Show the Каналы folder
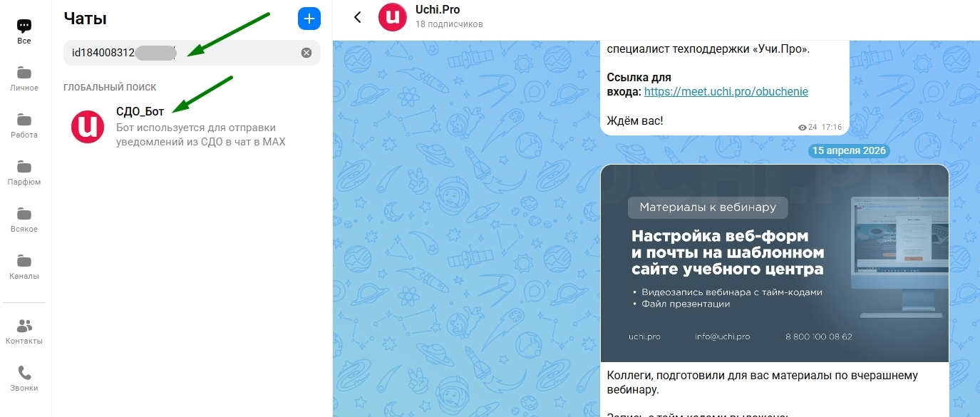The width and height of the screenshot is (980, 417). tap(24, 265)
